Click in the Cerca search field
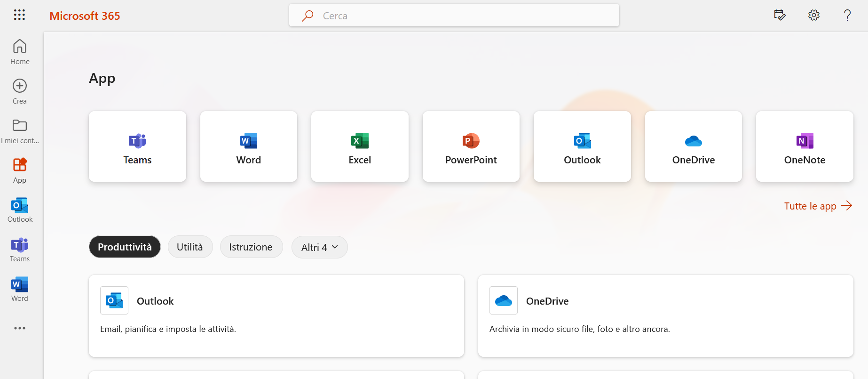This screenshot has width=868, height=379. pos(454,16)
